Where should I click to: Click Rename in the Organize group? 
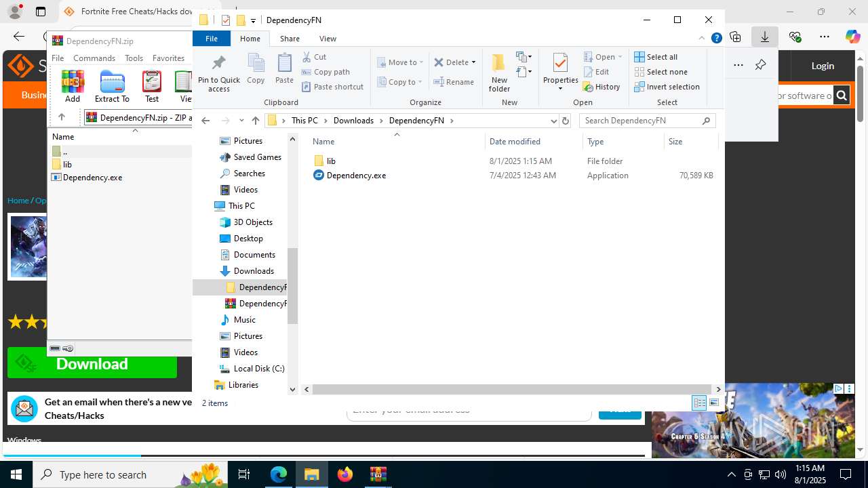[x=454, y=82]
